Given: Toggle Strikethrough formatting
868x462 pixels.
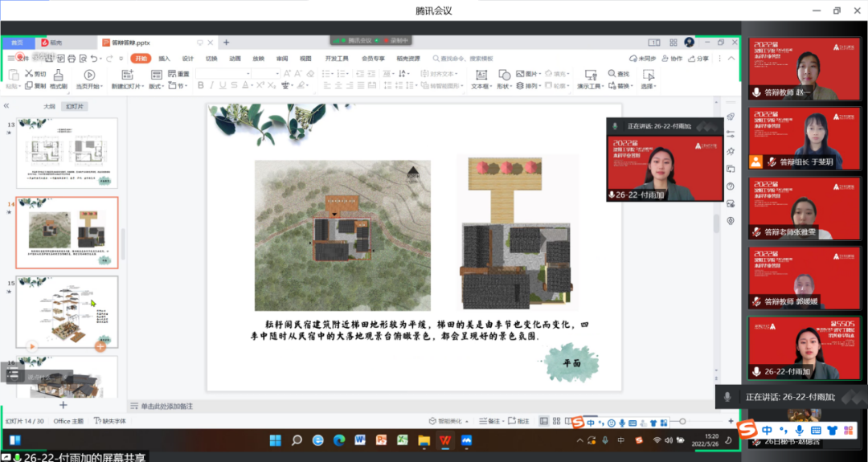Looking at the screenshot, I should (x=234, y=85).
